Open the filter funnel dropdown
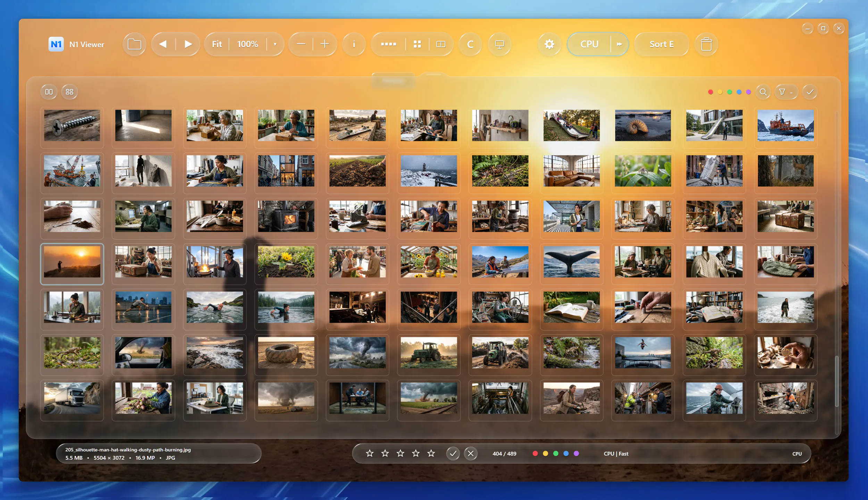Viewport: 868px width, 500px height. pyautogui.click(x=786, y=92)
